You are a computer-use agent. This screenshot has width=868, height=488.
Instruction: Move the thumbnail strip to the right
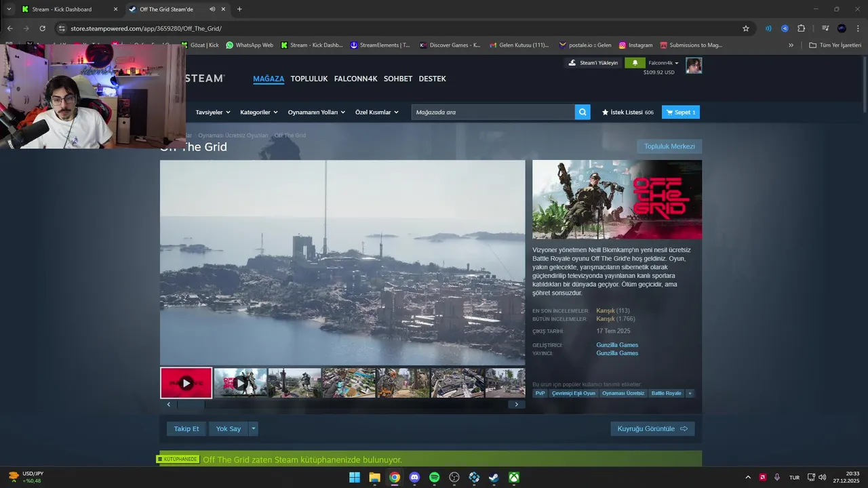(x=516, y=405)
